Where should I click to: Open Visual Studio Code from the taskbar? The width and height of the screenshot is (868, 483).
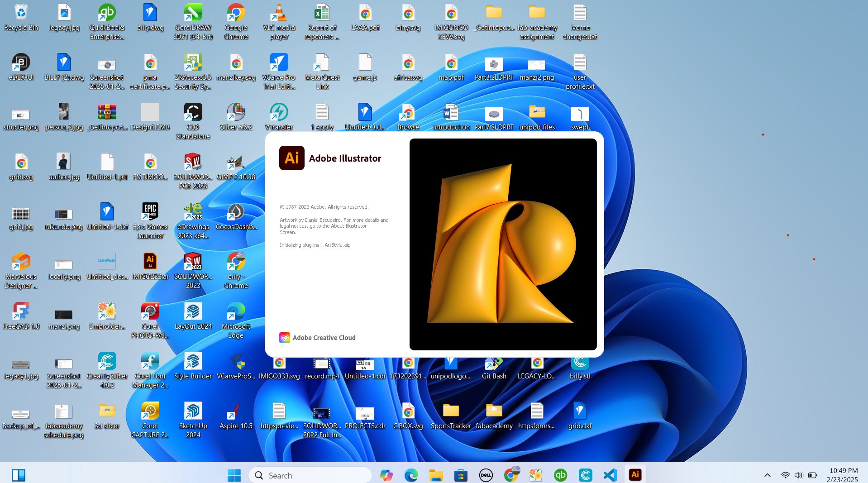point(610,475)
